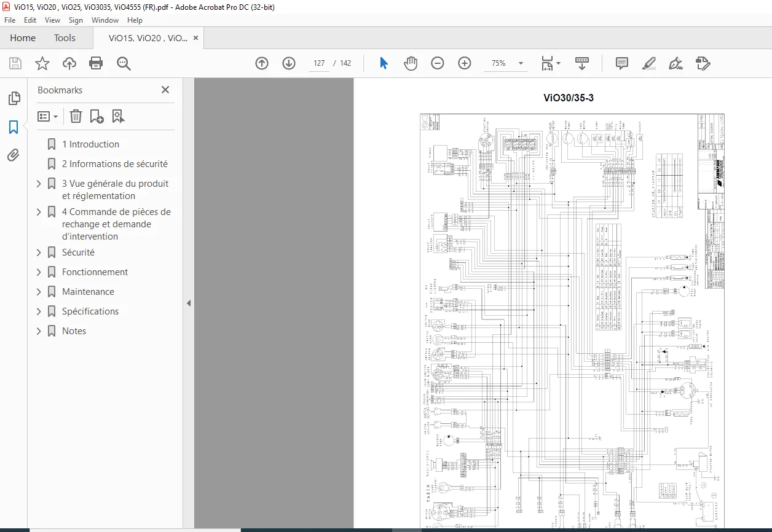This screenshot has height=532, width=772.
Task: Jump to '1 Introduction' bookmark
Action: pos(90,144)
